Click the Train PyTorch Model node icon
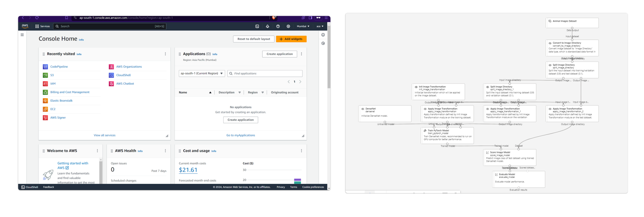 click(425, 130)
